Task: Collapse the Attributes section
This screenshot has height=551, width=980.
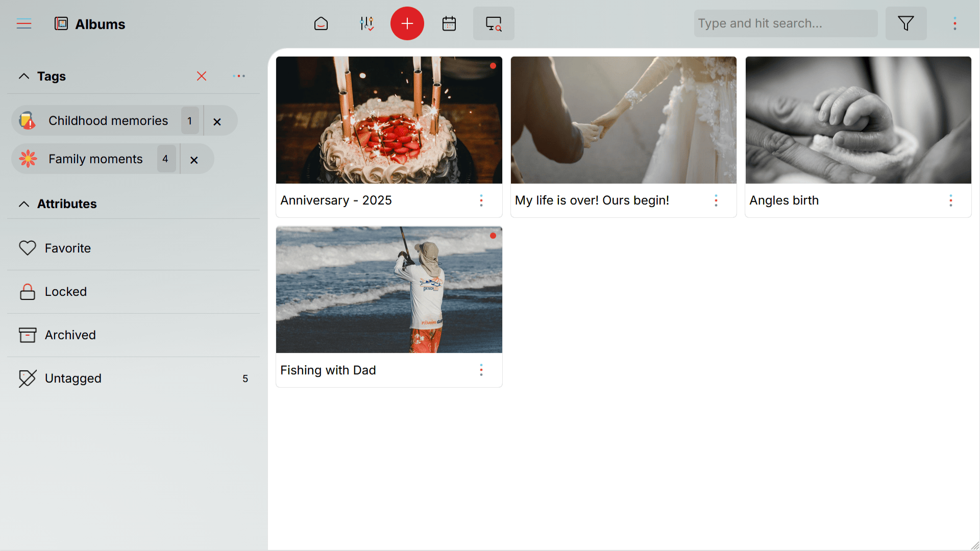Action: click(x=23, y=204)
